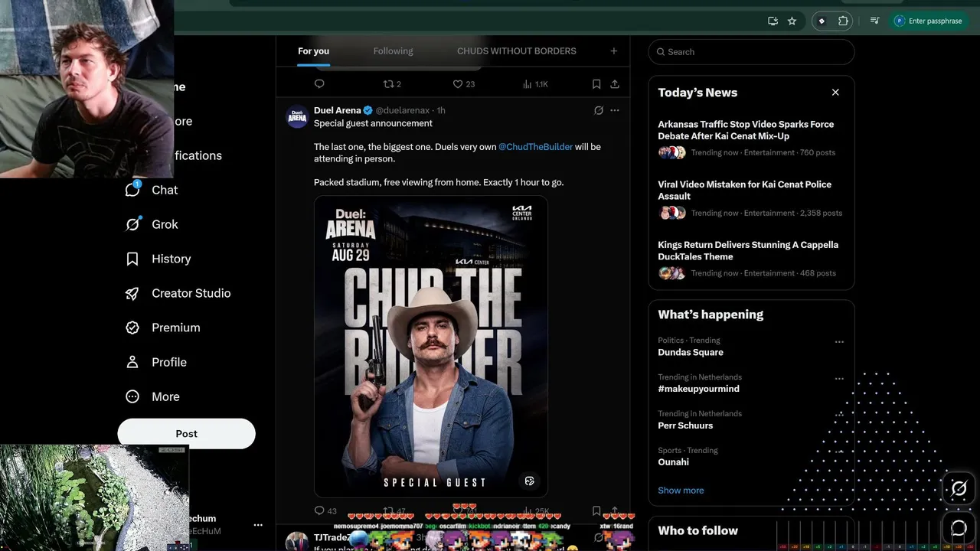Click 'Special guest announcement' post text
The width and height of the screenshot is (980, 551).
coord(373,123)
